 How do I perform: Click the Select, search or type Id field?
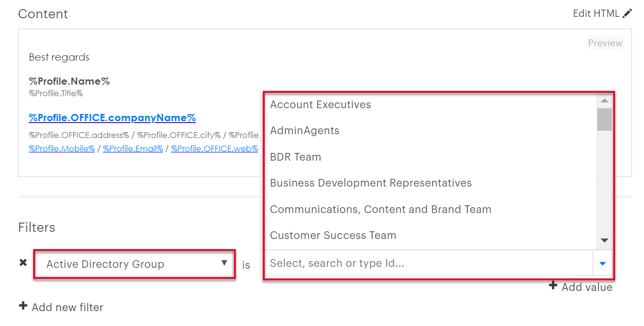[424, 263]
